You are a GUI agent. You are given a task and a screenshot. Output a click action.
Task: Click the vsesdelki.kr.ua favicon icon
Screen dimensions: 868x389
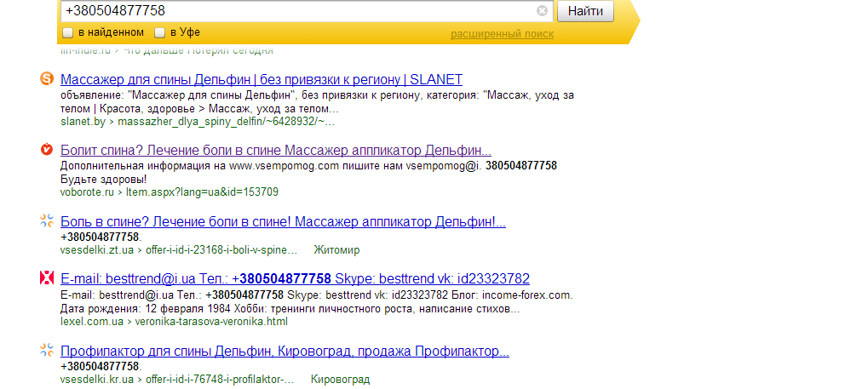tap(47, 350)
